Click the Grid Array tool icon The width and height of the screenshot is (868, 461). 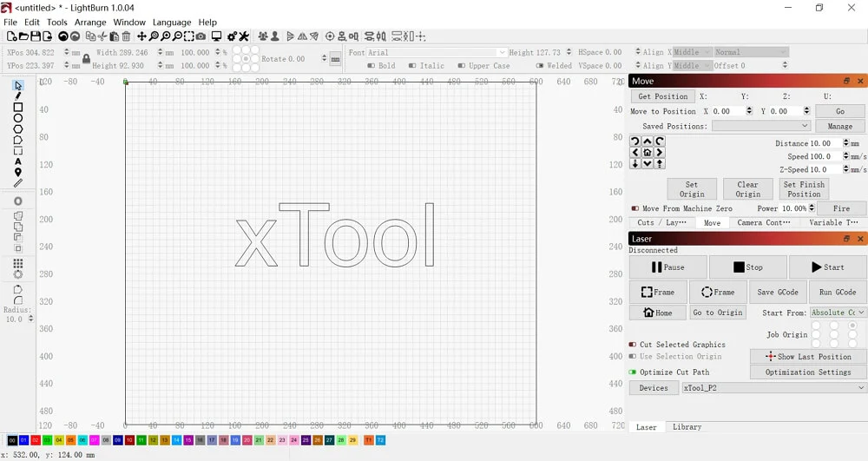(18, 263)
